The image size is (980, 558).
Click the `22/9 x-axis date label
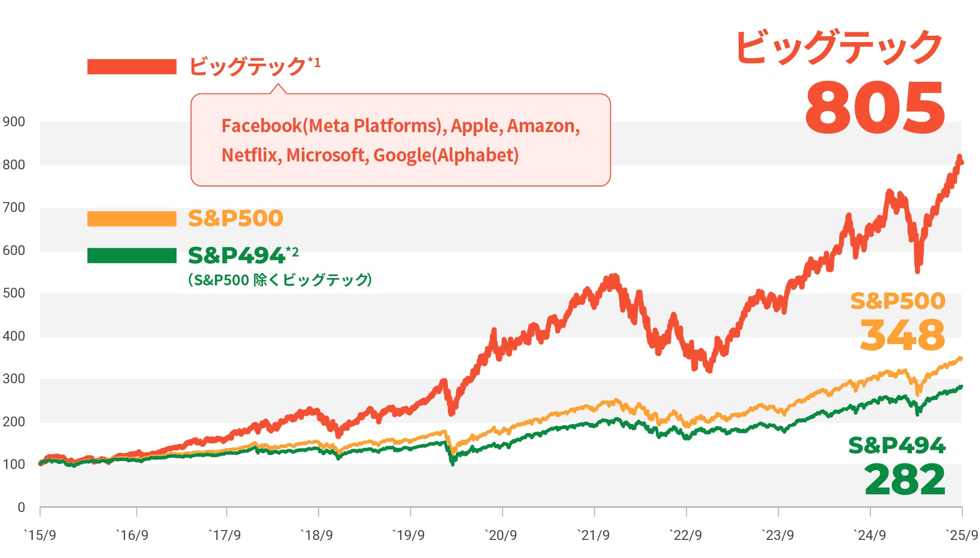point(686,535)
